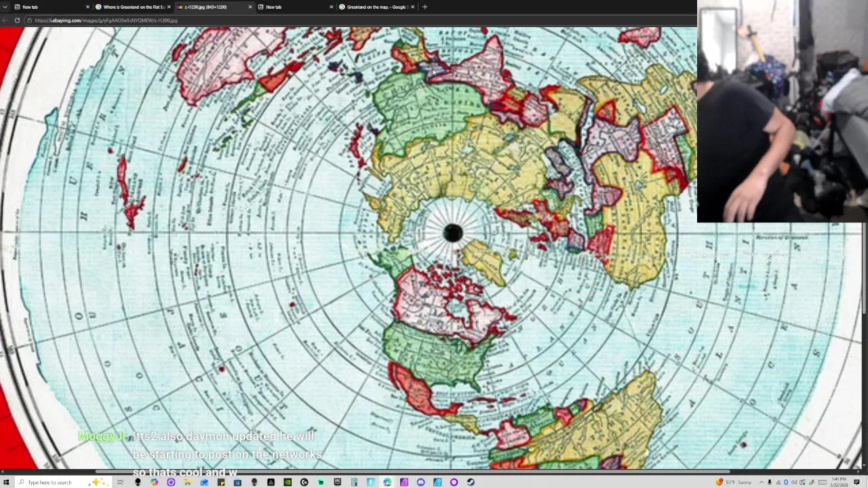The height and width of the screenshot is (488, 868).
Task: Reload the current page
Action: tap(17, 20)
